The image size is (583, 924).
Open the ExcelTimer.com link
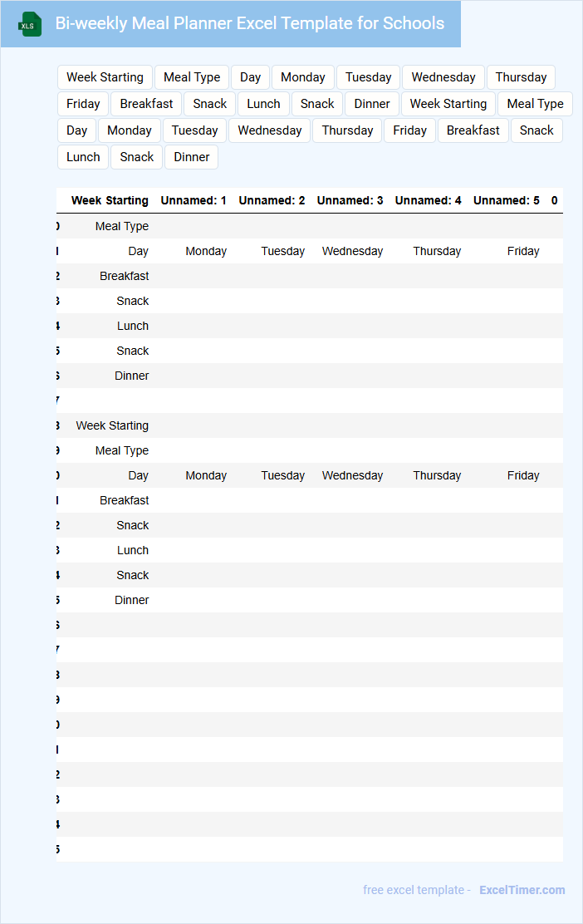tap(522, 890)
